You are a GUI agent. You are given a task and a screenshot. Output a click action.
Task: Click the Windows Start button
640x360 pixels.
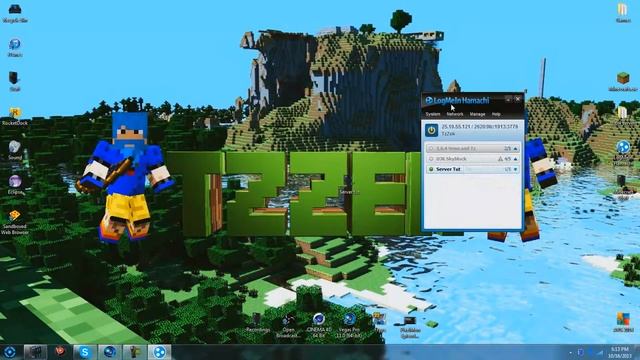click(x=9, y=352)
